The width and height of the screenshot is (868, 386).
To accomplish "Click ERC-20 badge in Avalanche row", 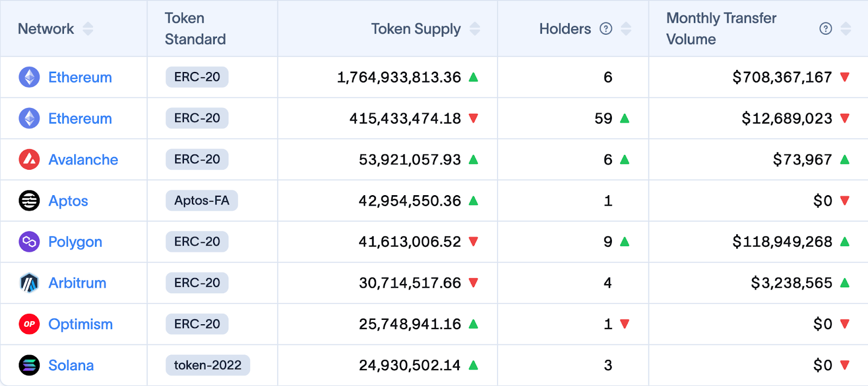I will (197, 159).
